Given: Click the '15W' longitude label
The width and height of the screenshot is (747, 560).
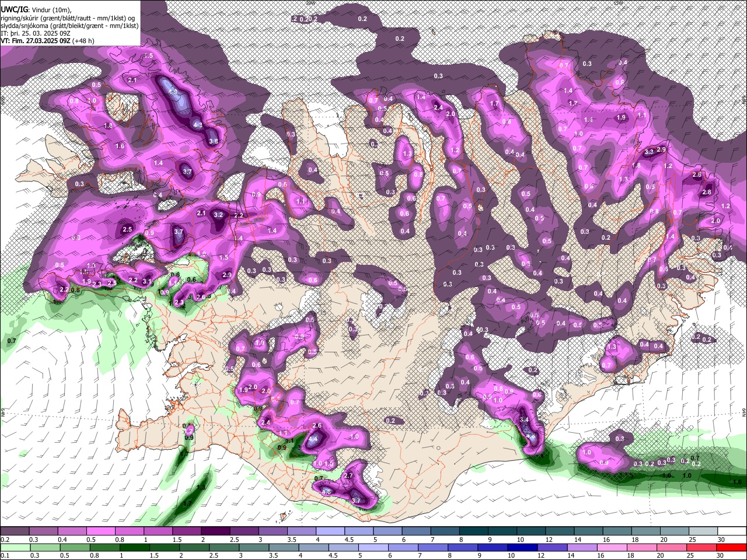Looking at the screenshot, I should coord(618,3).
